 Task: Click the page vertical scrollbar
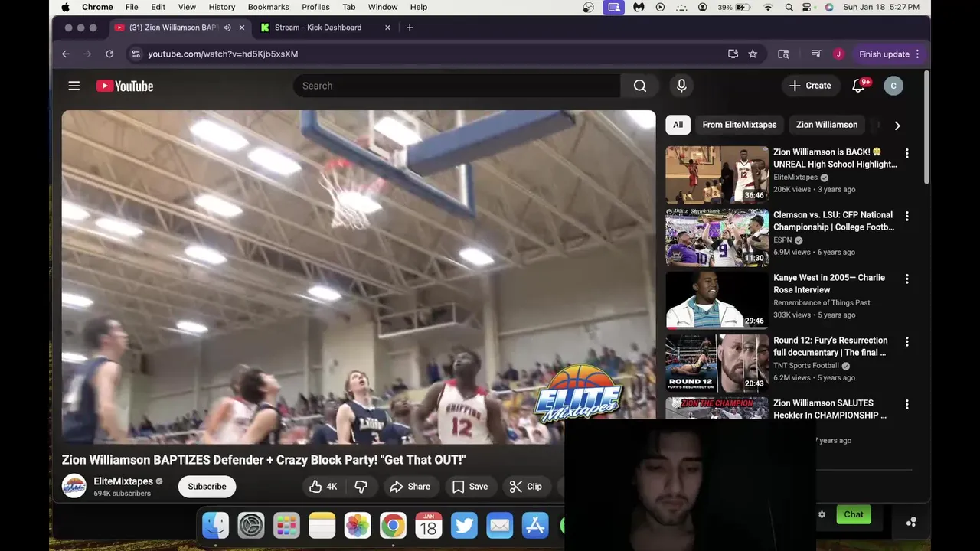tap(926, 127)
